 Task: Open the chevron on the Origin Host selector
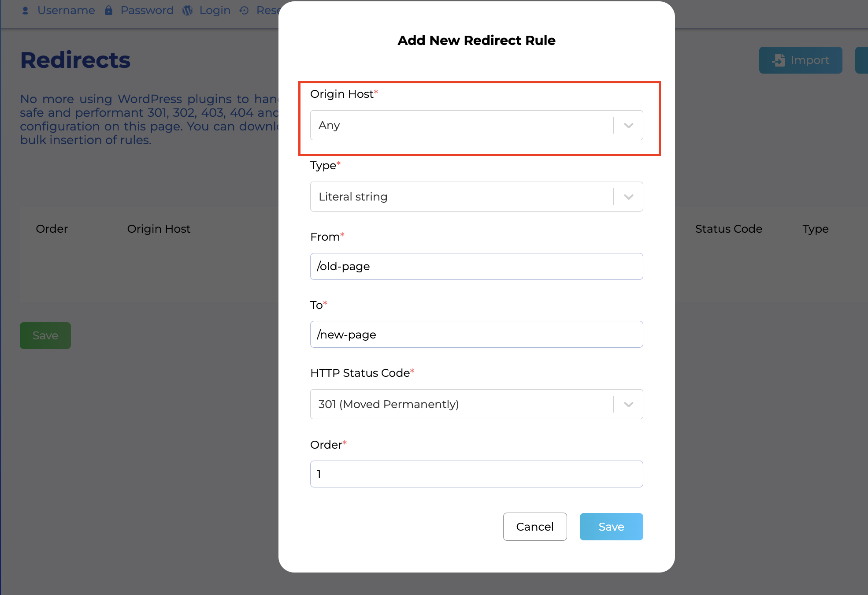(628, 125)
